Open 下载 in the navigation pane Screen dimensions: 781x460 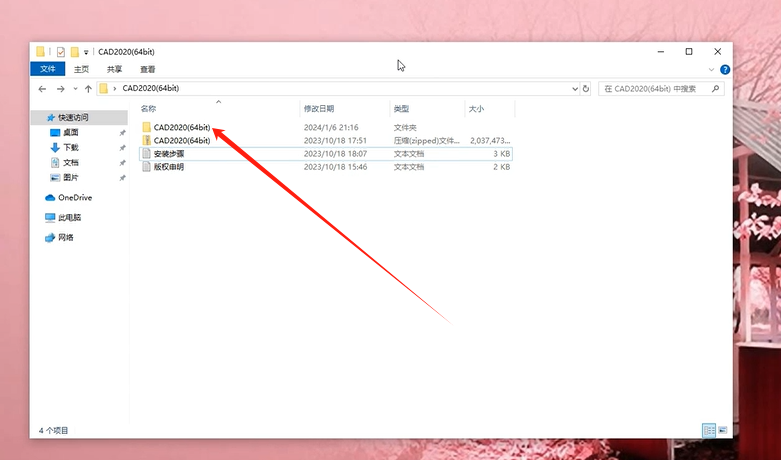pos(70,147)
